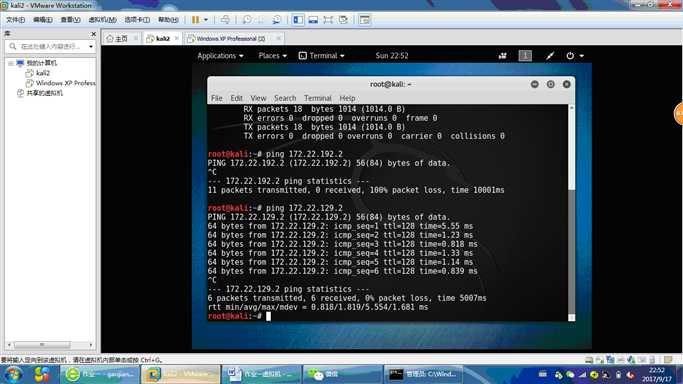
Task: Open the dropdown arrow beside the pause button
Action: (x=206, y=20)
